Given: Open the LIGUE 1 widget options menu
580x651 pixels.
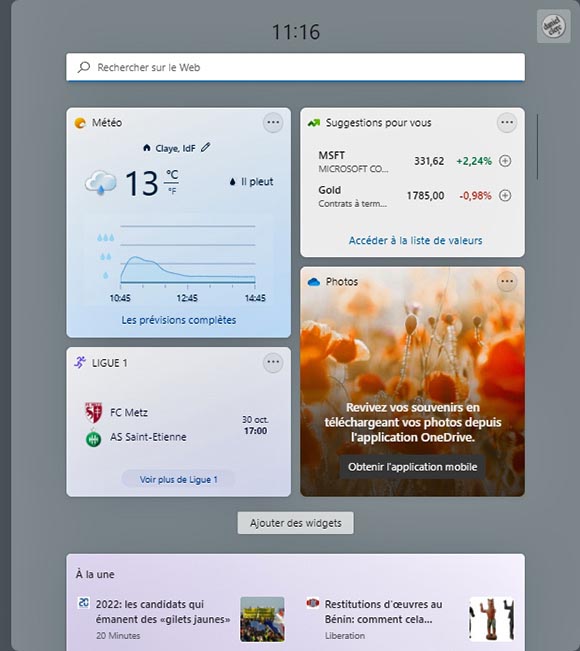Looking at the screenshot, I should click(x=273, y=362).
